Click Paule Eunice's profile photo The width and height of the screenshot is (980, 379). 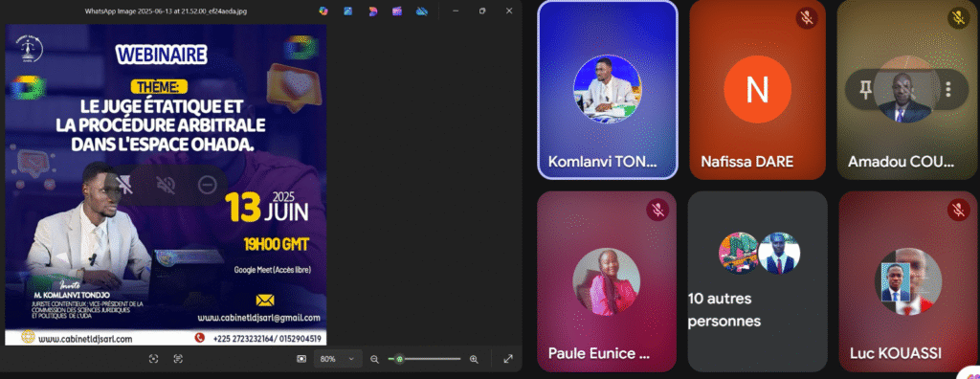pos(606,281)
